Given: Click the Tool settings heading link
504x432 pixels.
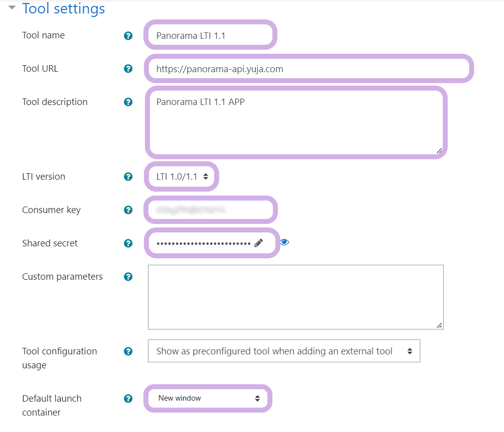Looking at the screenshot, I should pyautogui.click(x=64, y=8).
